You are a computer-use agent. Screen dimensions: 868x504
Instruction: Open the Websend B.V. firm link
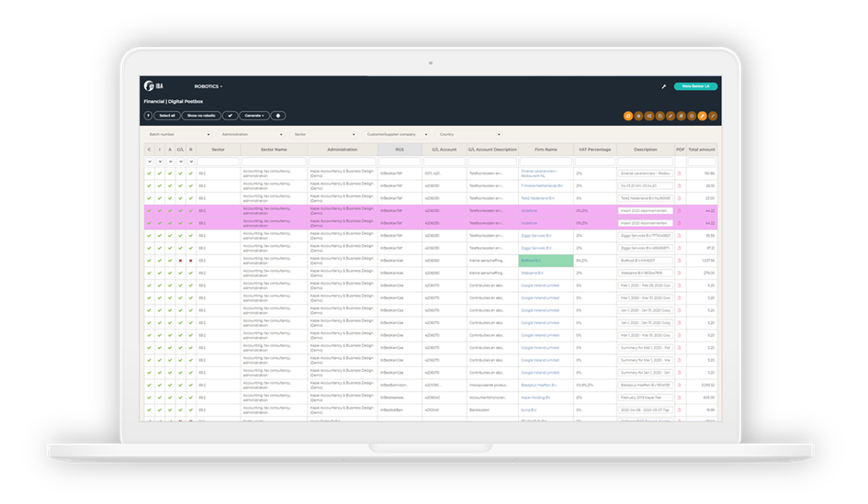click(x=532, y=273)
